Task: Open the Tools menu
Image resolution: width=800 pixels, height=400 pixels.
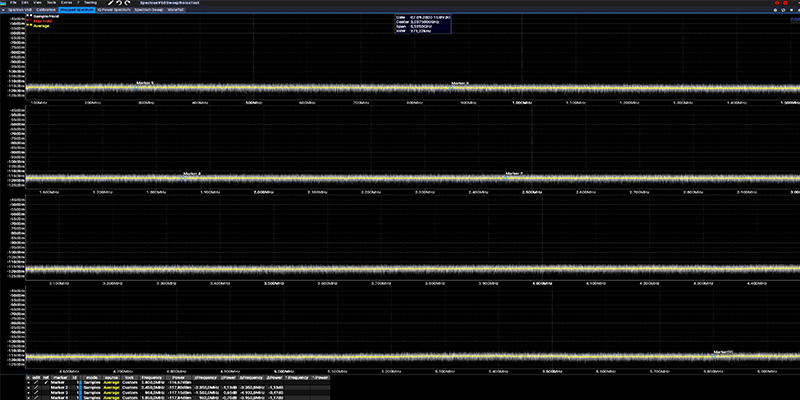Action: click(52, 3)
